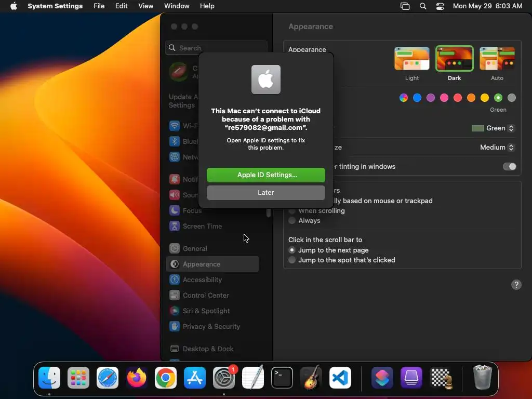Click the Focus moon icon
The width and height of the screenshot is (532, 399).
175,210
